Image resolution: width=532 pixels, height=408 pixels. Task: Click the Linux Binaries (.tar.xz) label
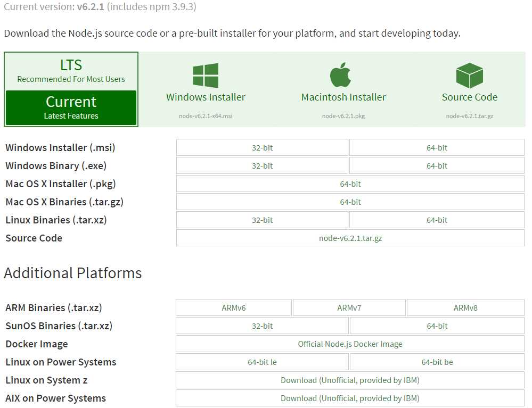click(x=56, y=220)
